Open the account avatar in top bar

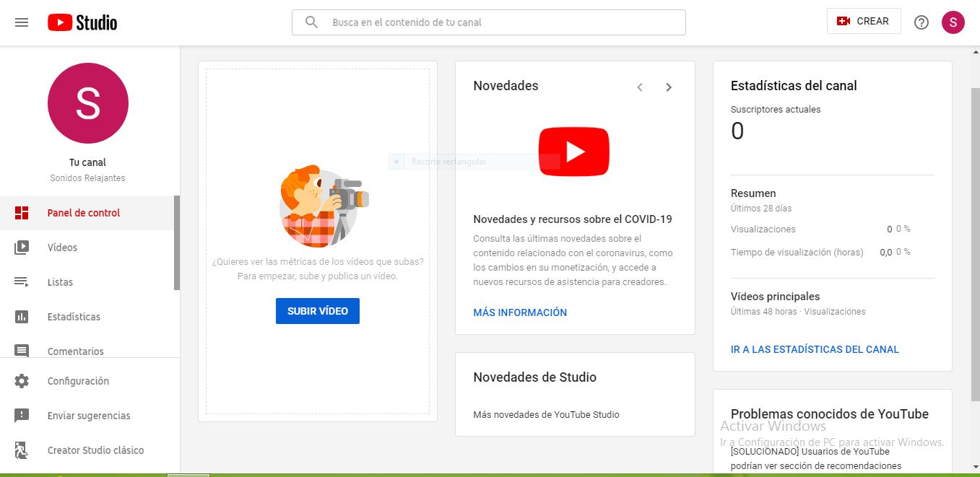(x=953, y=22)
